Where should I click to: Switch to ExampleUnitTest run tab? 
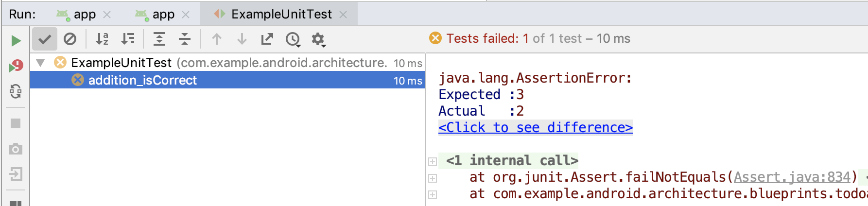pos(281,14)
